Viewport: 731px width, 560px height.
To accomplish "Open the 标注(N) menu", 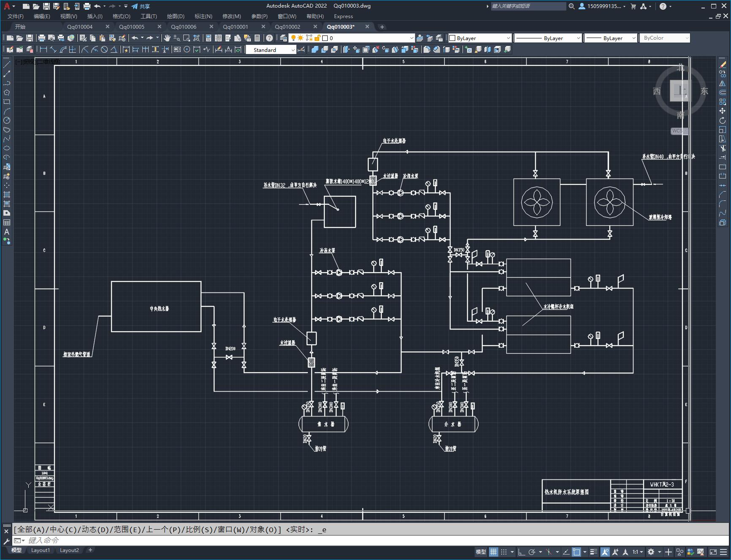I will tap(203, 16).
